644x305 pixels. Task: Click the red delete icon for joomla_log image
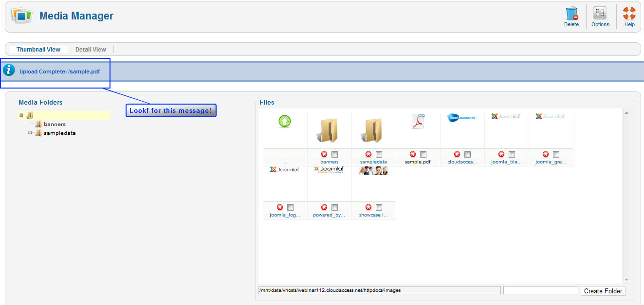280,207
